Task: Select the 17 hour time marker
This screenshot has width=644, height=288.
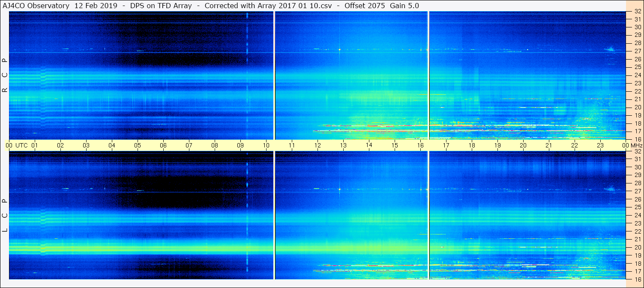Action: pyautogui.click(x=446, y=145)
